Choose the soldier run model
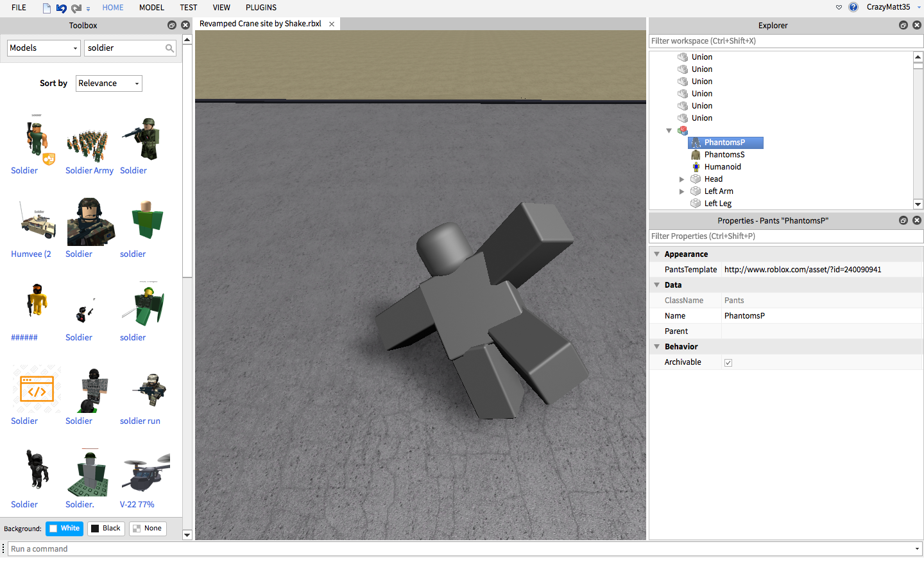The height and width of the screenshot is (578, 924). click(x=150, y=389)
